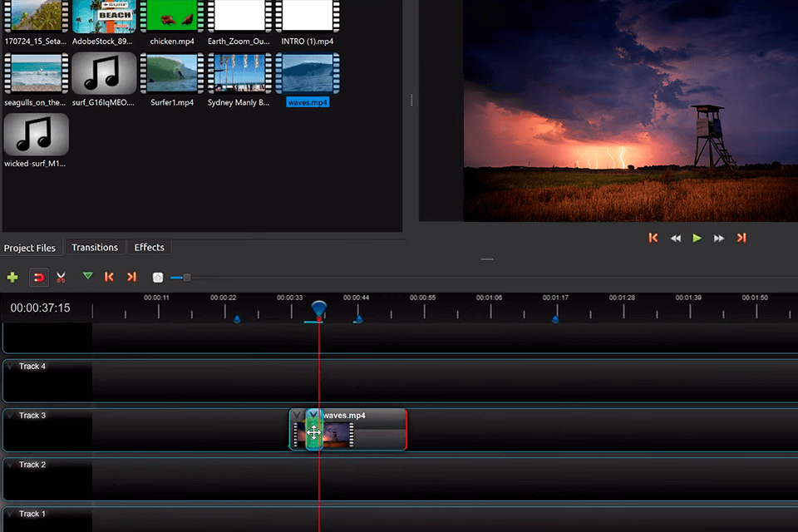
Task: Click the blue playhead handle on ruler
Action: (x=318, y=308)
